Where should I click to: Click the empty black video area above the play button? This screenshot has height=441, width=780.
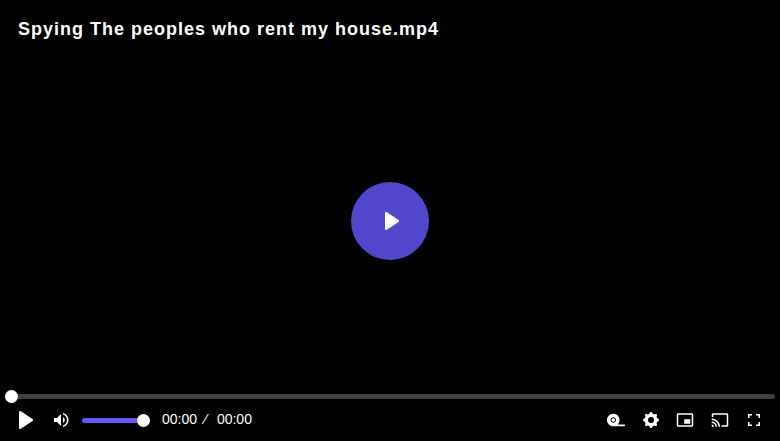pyautogui.click(x=390, y=109)
